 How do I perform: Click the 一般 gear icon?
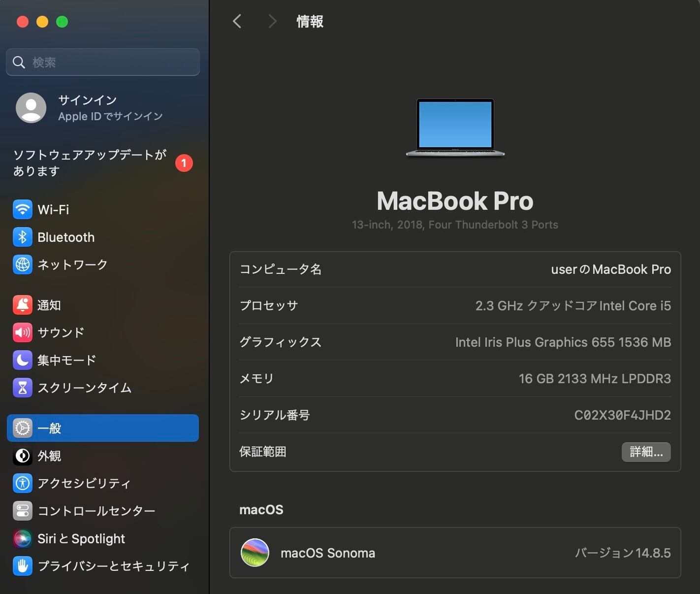[23, 428]
